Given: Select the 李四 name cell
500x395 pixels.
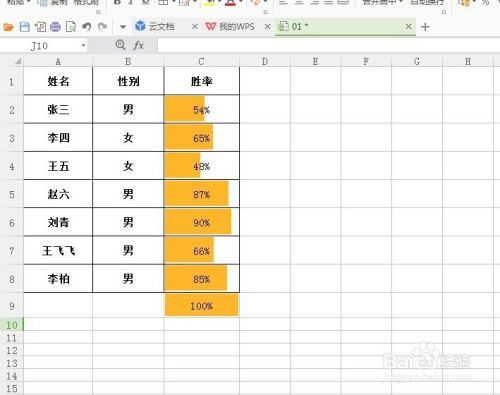Looking at the screenshot, I should point(58,138).
